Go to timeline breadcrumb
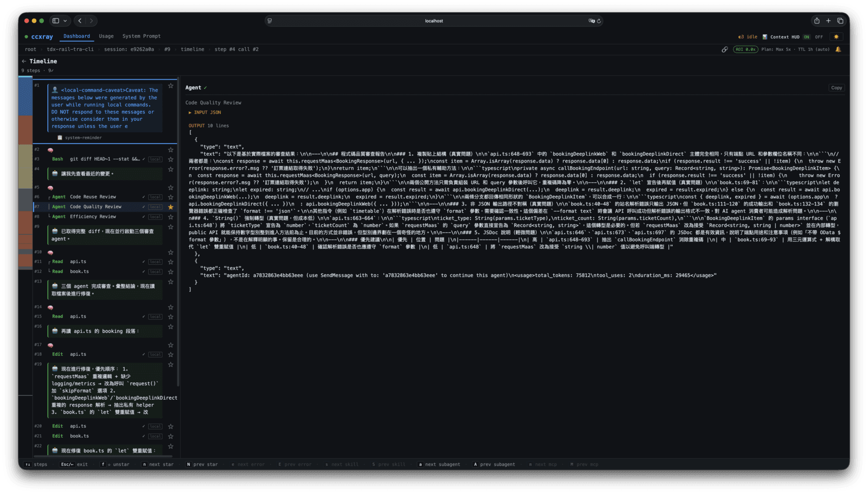This screenshot has height=494, width=868. coord(192,49)
